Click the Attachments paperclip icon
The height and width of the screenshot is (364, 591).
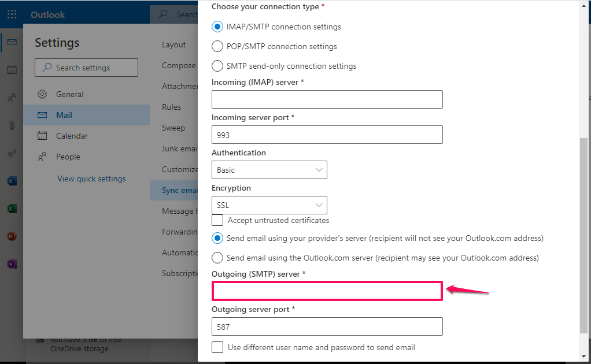pos(12,125)
